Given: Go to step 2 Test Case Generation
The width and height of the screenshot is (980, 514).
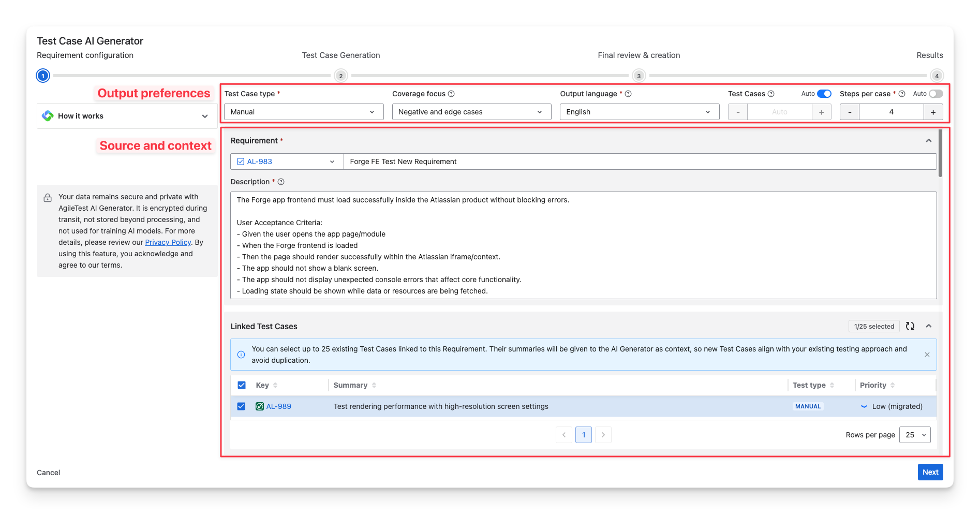Looking at the screenshot, I should click(x=340, y=76).
